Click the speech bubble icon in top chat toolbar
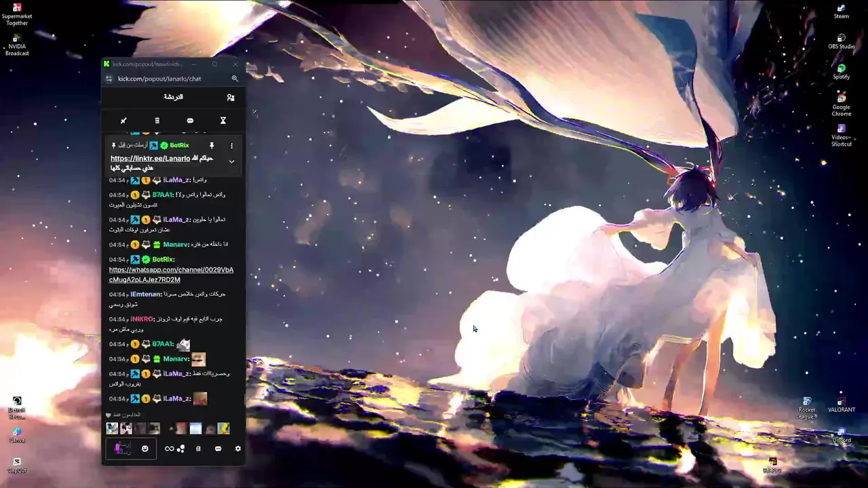 [x=190, y=121]
